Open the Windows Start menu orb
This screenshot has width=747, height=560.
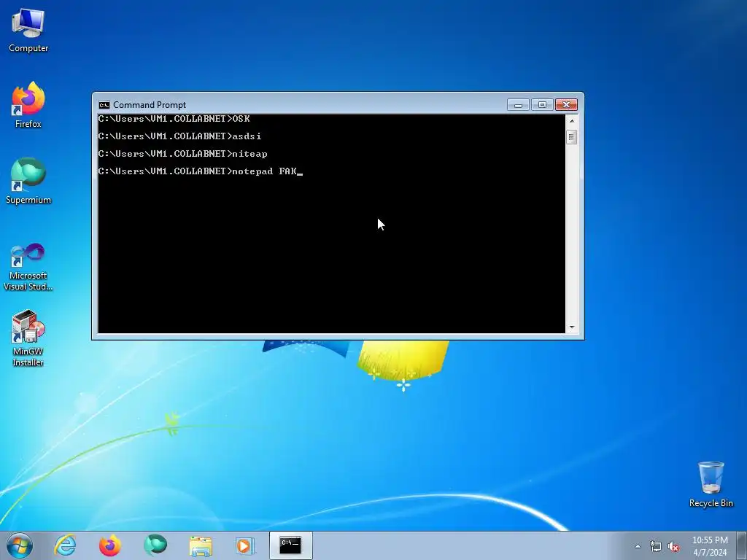tap(20, 545)
